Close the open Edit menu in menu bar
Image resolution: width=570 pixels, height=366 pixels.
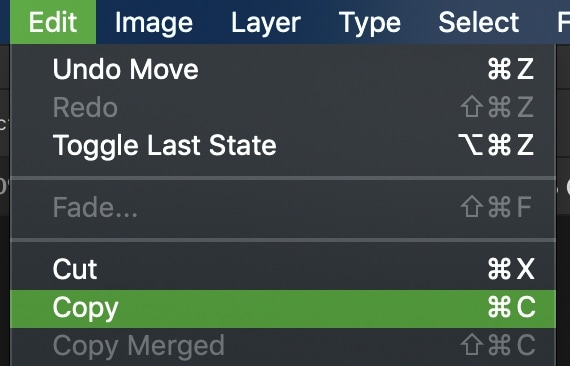pos(53,22)
